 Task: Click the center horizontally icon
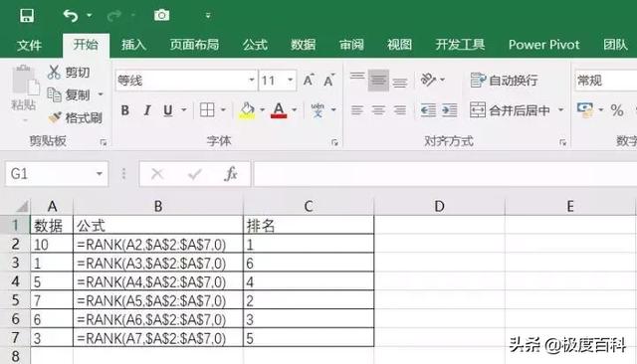[x=378, y=110]
